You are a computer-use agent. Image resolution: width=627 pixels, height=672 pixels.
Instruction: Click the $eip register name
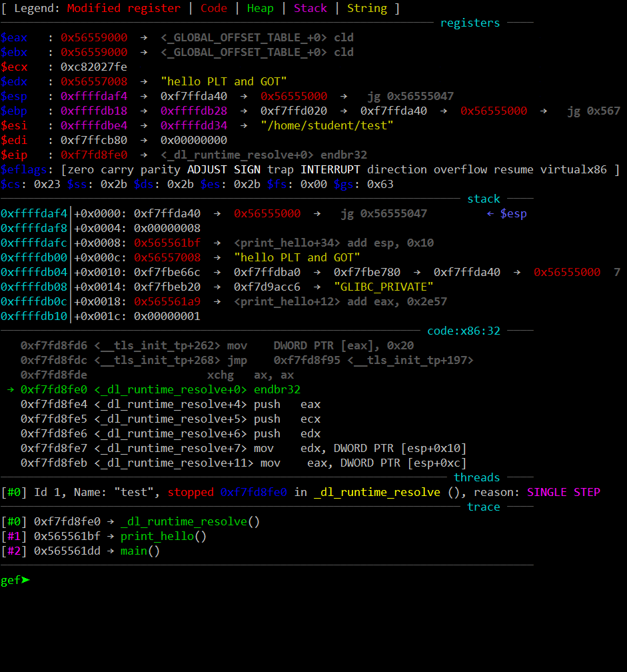pos(14,155)
